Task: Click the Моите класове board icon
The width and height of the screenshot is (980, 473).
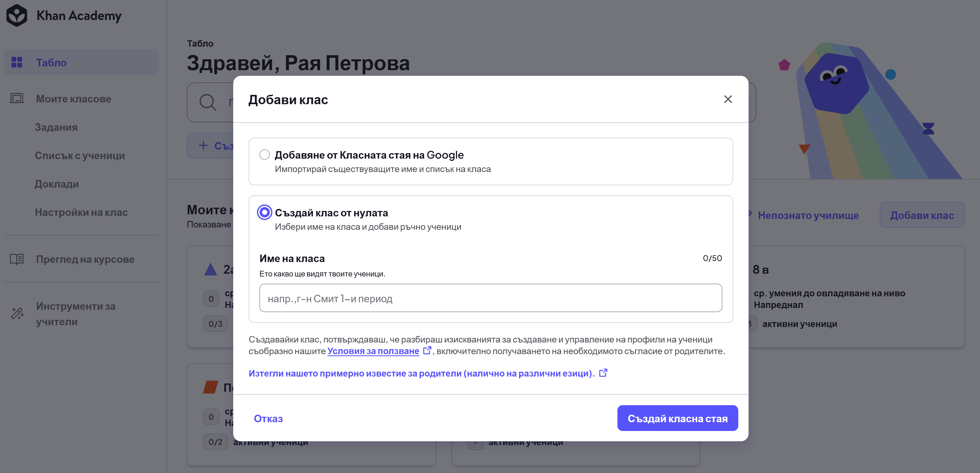Action: point(17,98)
